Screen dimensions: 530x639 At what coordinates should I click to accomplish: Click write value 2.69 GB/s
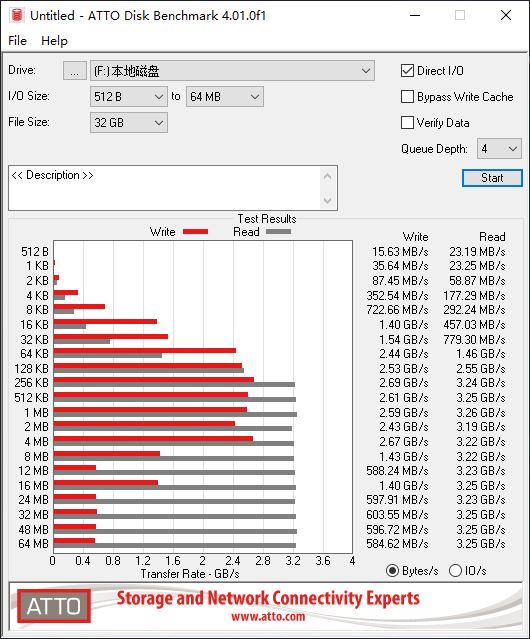(404, 383)
